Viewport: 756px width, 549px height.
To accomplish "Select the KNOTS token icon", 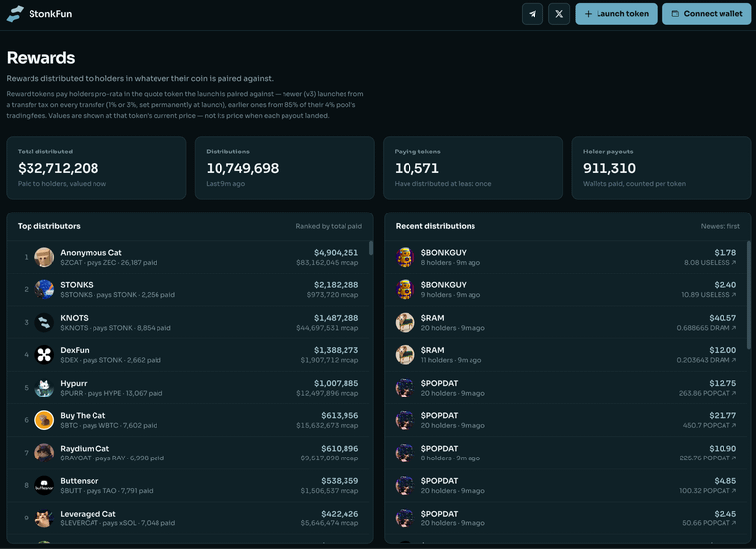I will coord(44,322).
